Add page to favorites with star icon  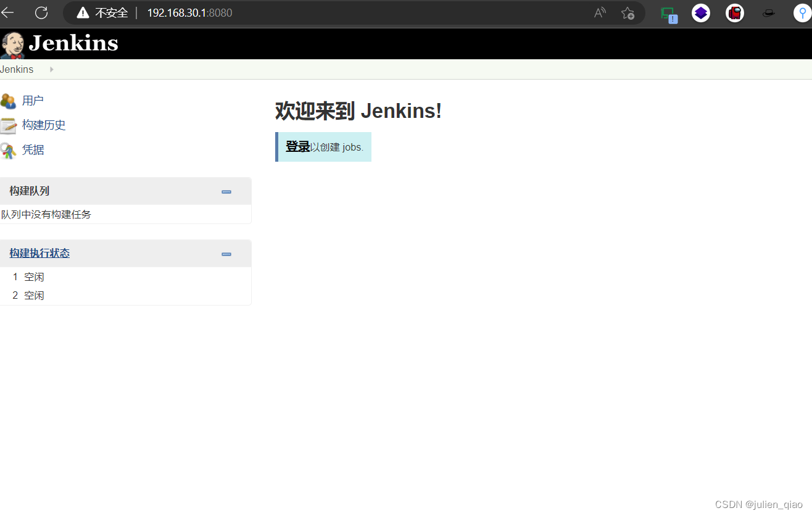tap(628, 13)
